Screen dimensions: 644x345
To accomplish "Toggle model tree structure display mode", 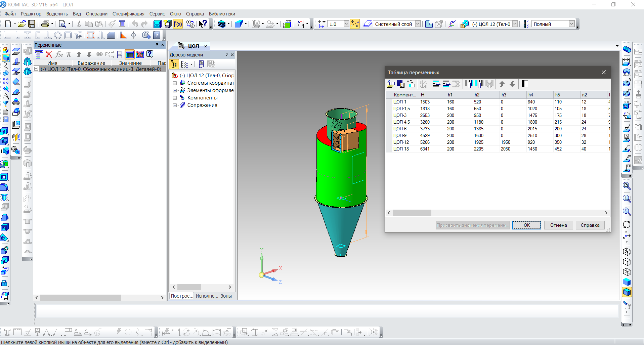I will coord(174,64).
